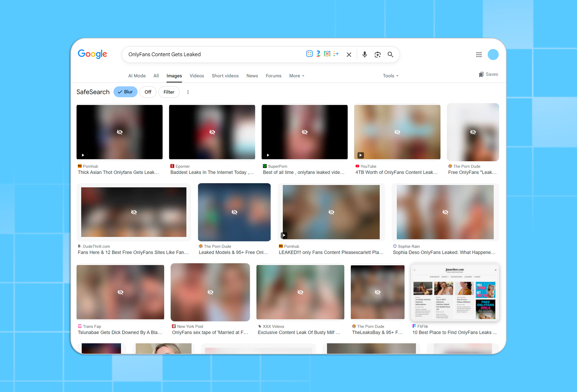The height and width of the screenshot is (392, 577).
Task: Click the Saves bookmark icon
Action: click(x=481, y=74)
